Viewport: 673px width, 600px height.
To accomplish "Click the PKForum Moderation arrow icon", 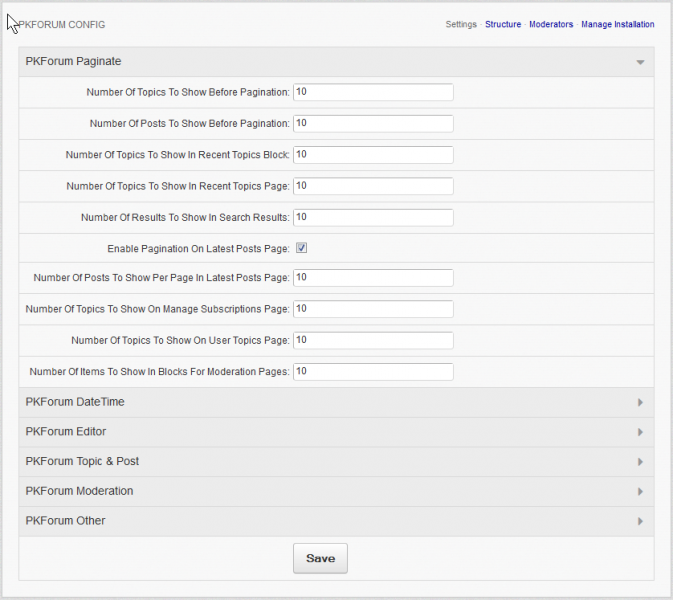I will 640,491.
